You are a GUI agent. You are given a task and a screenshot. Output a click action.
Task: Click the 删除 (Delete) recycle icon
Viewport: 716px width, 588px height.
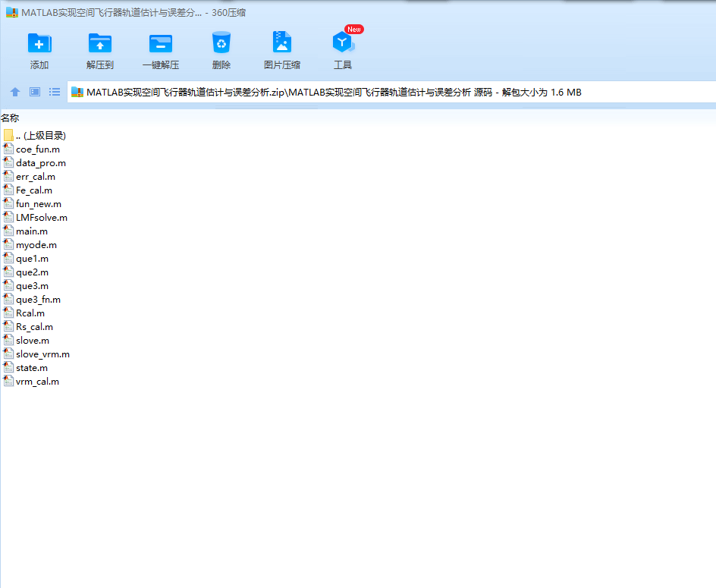click(221, 42)
